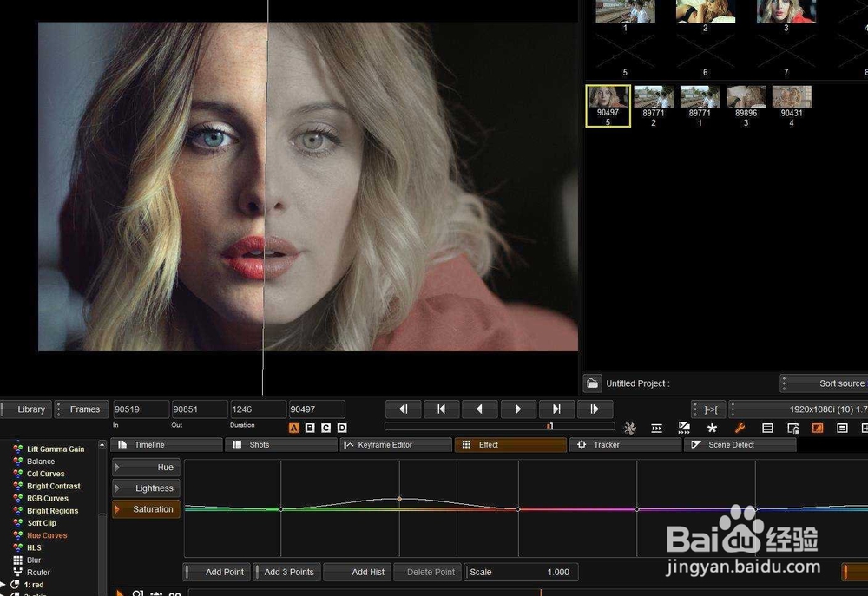Expand the 1: red layer
The width and height of the screenshot is (868, 596).
point(3,585)
